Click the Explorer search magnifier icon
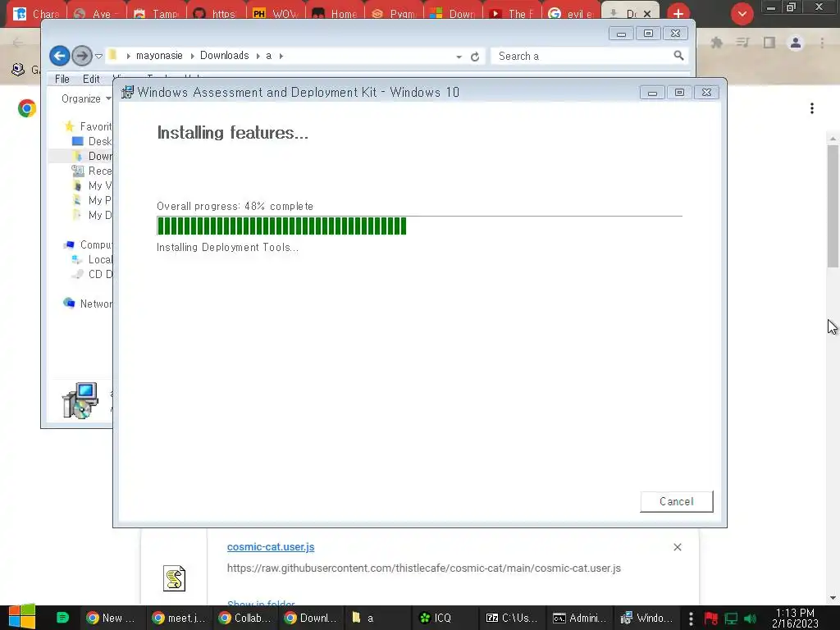 coord(678,55)
